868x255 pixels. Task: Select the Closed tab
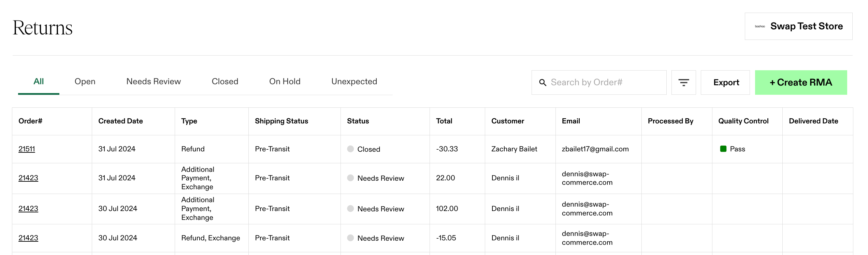tap(225, 81)
